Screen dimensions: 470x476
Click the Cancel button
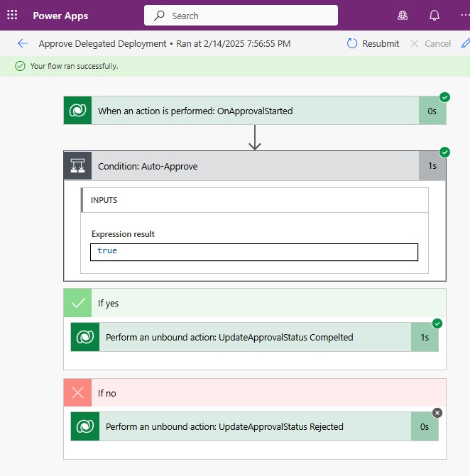point(430,43)
